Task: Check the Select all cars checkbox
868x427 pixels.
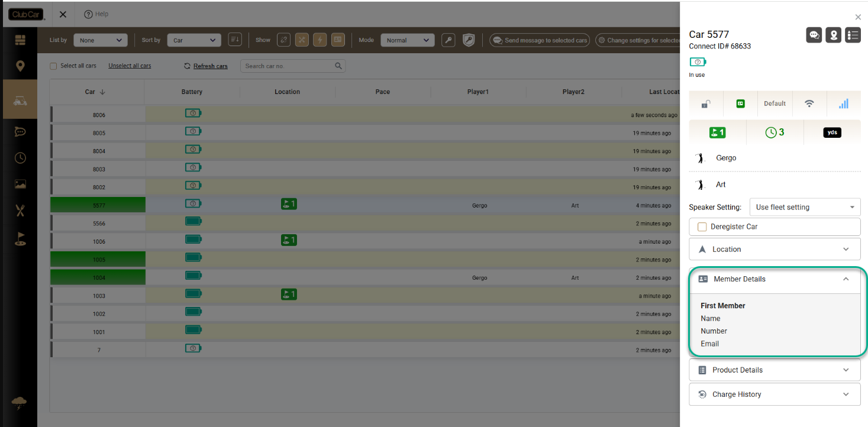Action: (53, 66)
